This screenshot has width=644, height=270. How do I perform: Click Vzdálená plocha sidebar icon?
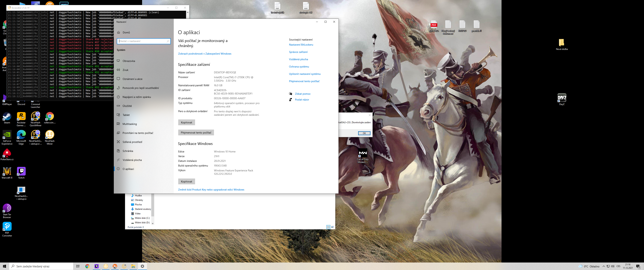pos(119,160)
